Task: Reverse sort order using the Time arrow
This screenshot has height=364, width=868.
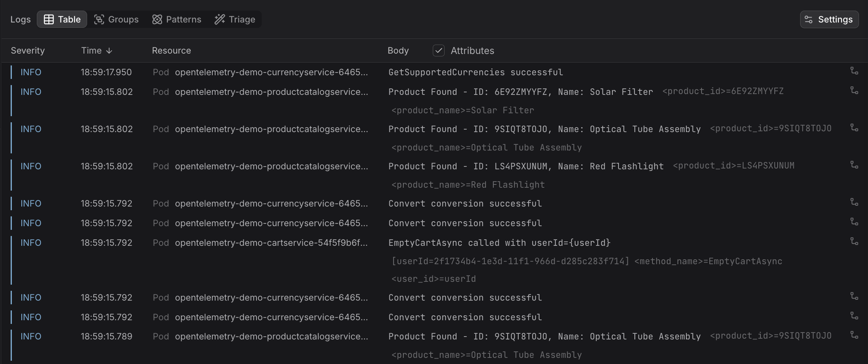Action: click(109, 50)
